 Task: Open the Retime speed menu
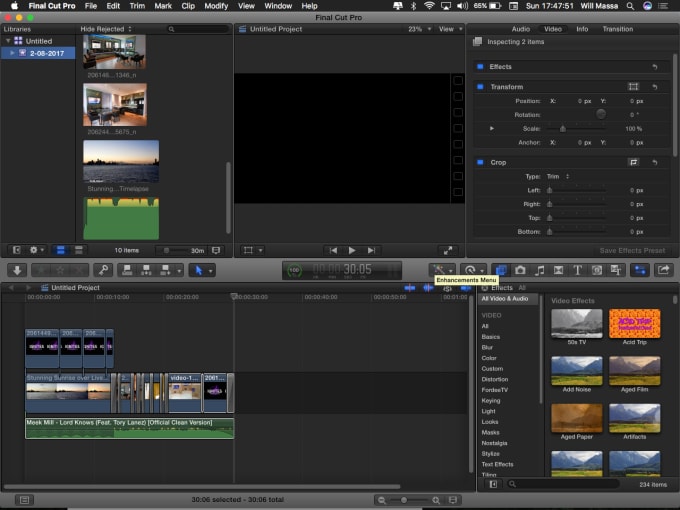[x=473, y=270]
